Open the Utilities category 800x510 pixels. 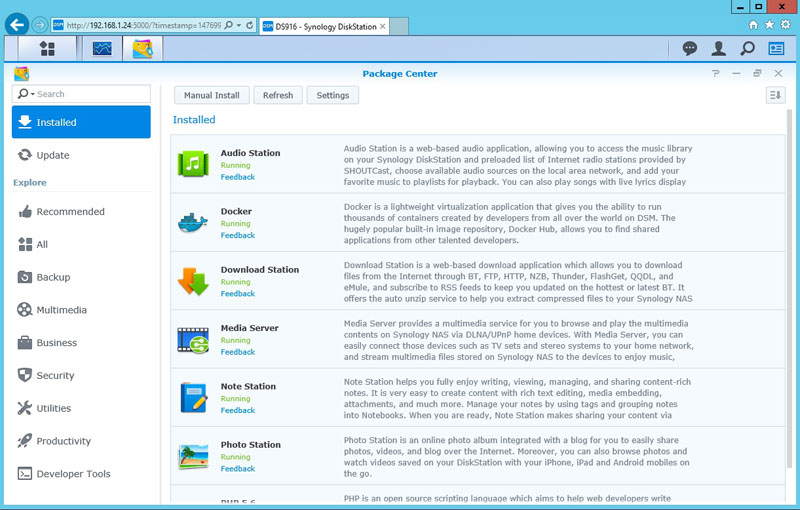[x=81, y=408]
